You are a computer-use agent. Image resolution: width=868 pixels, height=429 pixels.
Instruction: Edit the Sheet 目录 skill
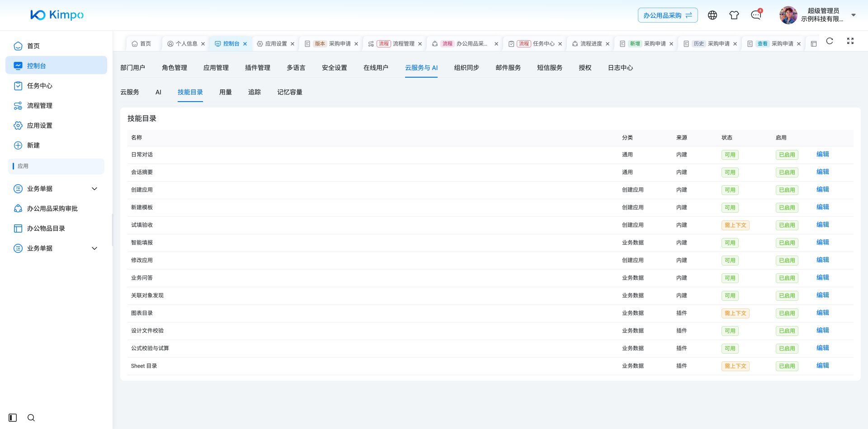pyautogui.click(x=823, y=366)
